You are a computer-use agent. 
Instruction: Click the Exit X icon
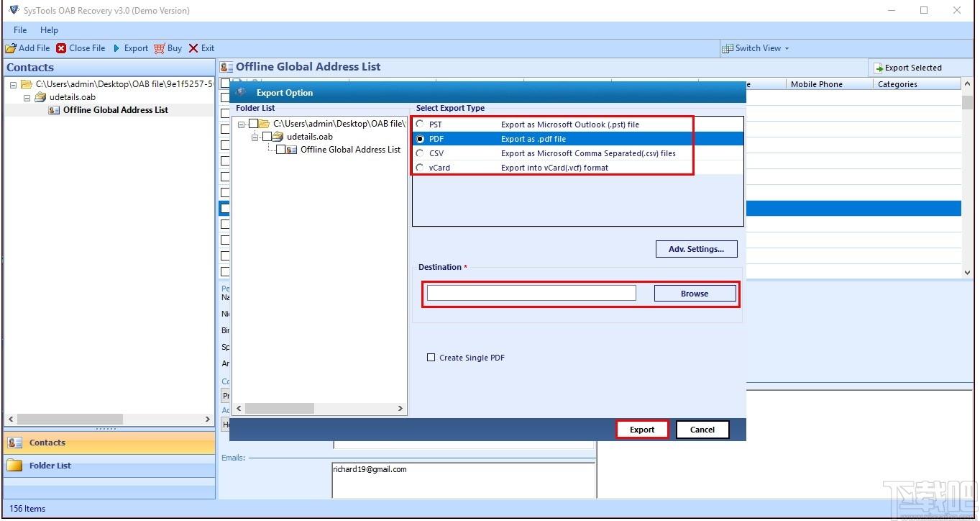click(x=193, y=48)
